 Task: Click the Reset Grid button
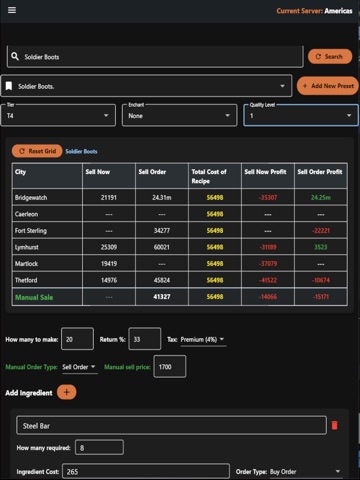point(37,151)
